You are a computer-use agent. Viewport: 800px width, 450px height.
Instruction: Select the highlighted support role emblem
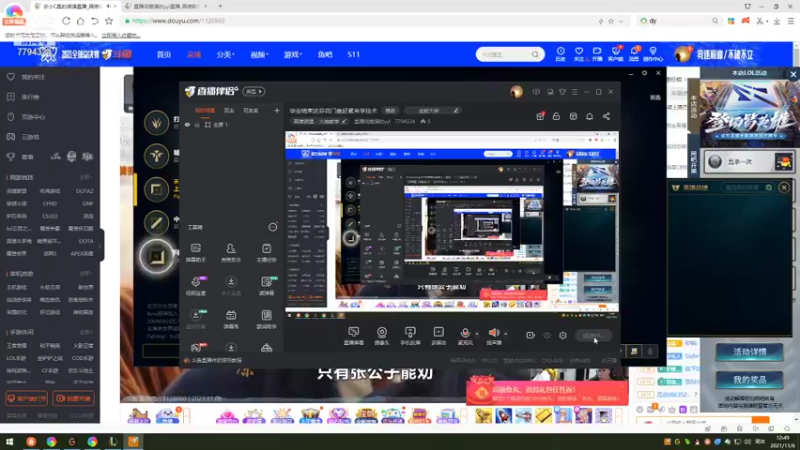point(156,256)
